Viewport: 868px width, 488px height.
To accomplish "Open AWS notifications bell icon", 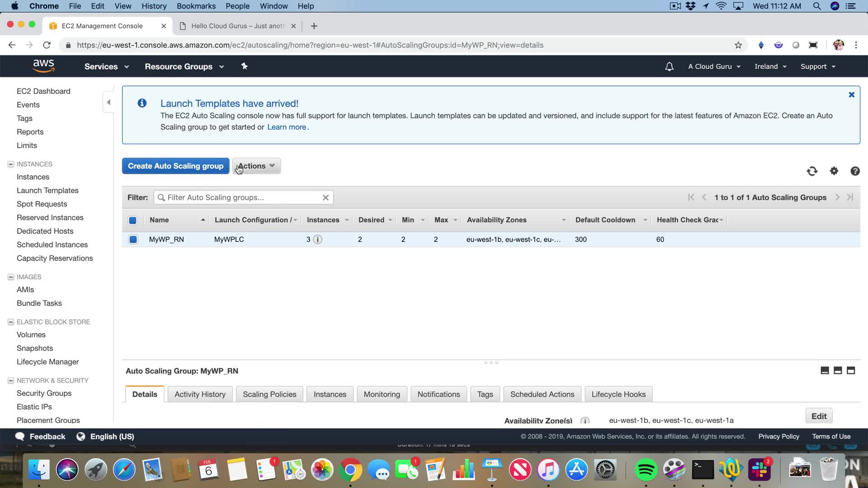I will coord(669,66).
